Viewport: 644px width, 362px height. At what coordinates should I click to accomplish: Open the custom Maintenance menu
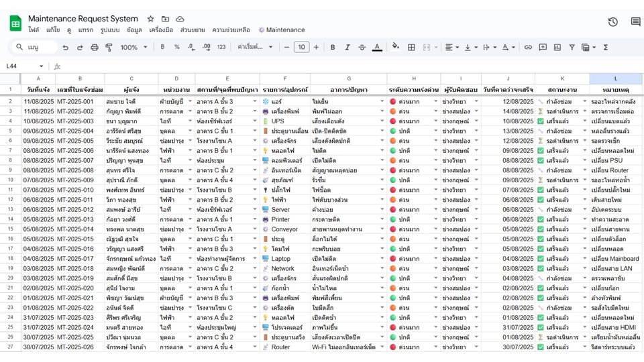(281, 30)
